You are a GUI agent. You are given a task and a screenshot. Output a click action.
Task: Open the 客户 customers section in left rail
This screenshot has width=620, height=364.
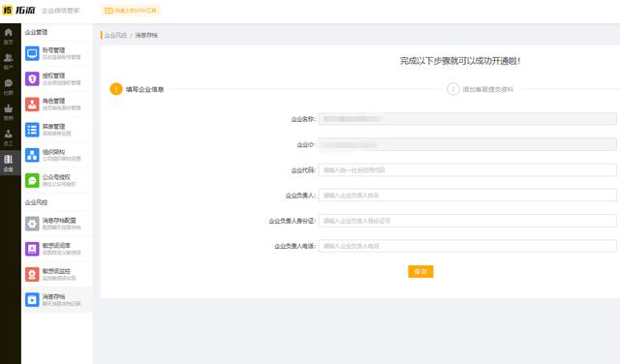[9, 61]
